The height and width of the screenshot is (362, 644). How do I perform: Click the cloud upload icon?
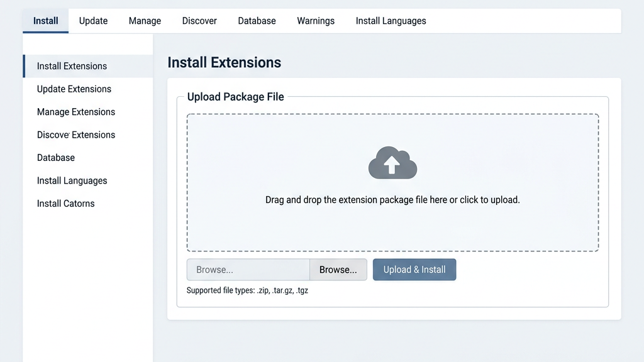pyautogui.click(x=392, y=163)
